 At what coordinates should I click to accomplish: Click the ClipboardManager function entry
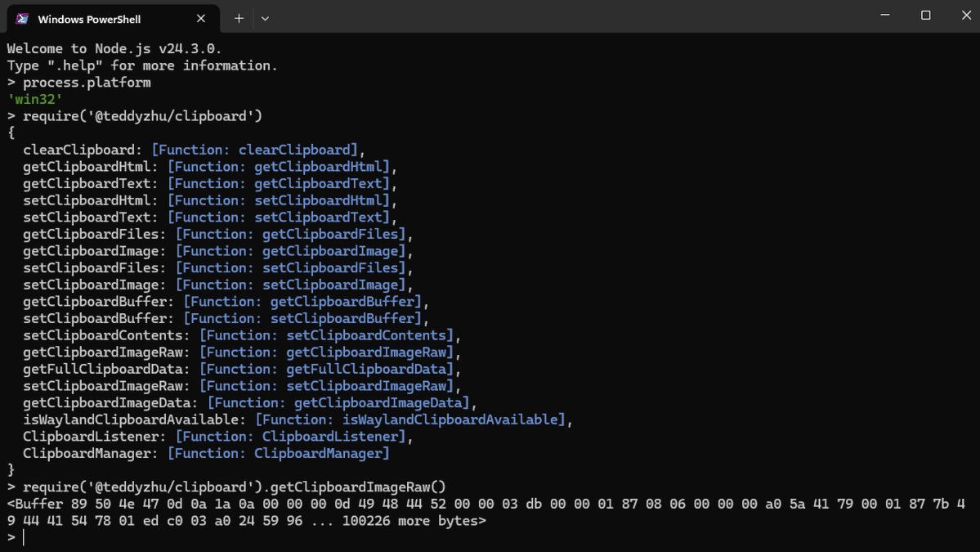tap(206, 454)
